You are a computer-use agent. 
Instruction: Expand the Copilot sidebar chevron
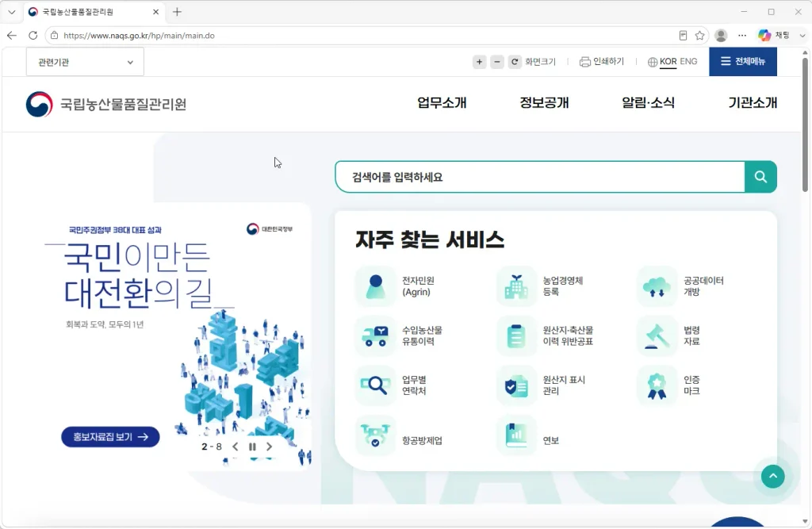802,35
